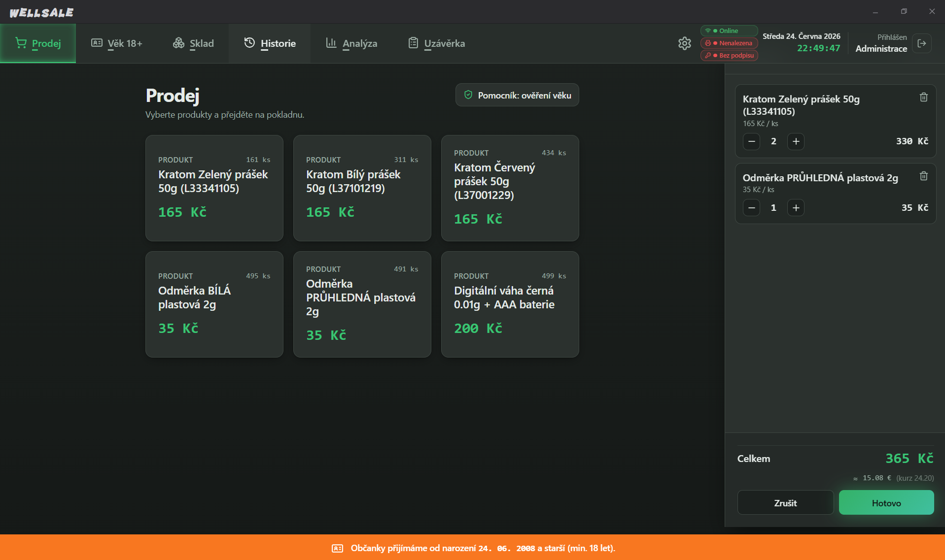Click the Občanky přijímáme banner text

coord(483,548)
